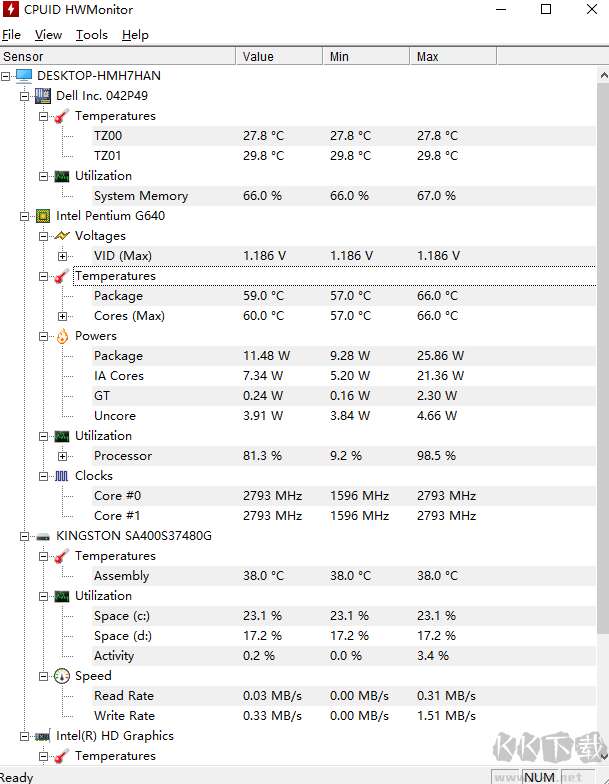Click the Speed gauge icon
609x784 pixels.
[62, 676]
